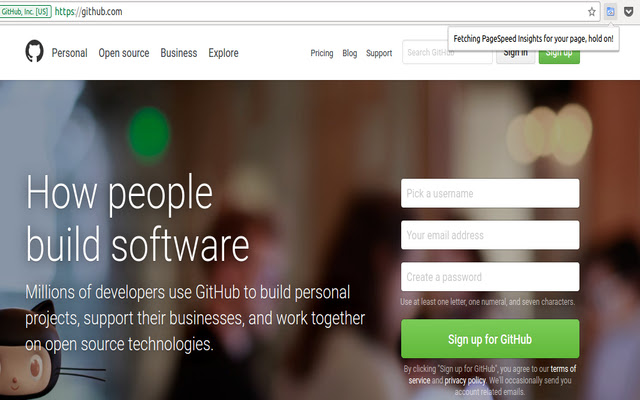Open the Blog link
The width and height of the screenshot is (640, 400).
point(349,53)
